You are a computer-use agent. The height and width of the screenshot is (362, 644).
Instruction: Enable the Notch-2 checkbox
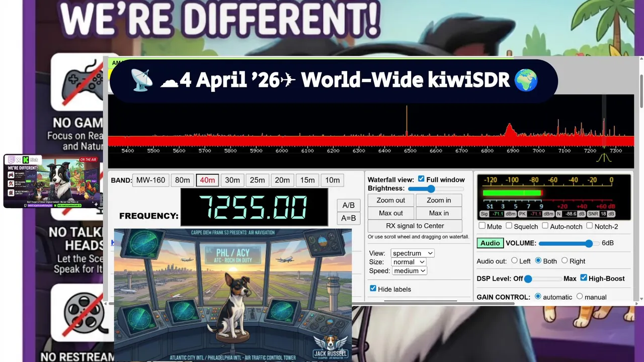coord(589,226)
